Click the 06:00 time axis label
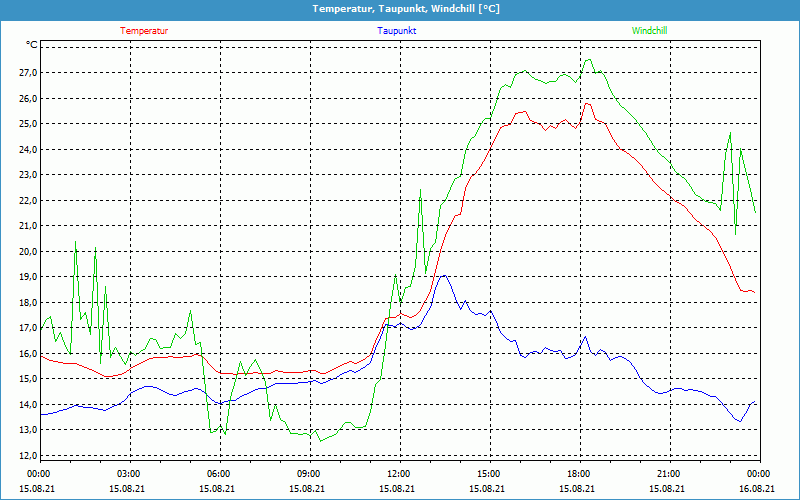Image resolution: width=800 pixels, height=500 pixels. [x=219, y=474]
